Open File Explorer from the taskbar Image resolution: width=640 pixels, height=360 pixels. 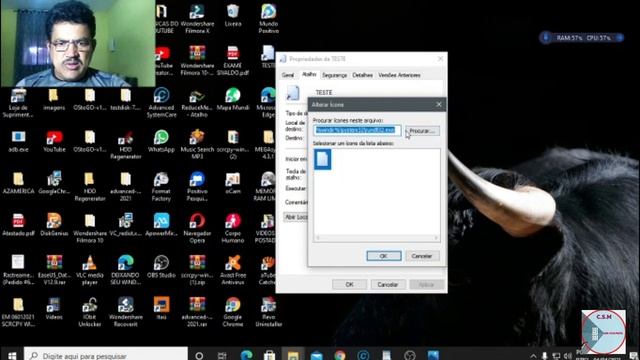tap(293, 356)
